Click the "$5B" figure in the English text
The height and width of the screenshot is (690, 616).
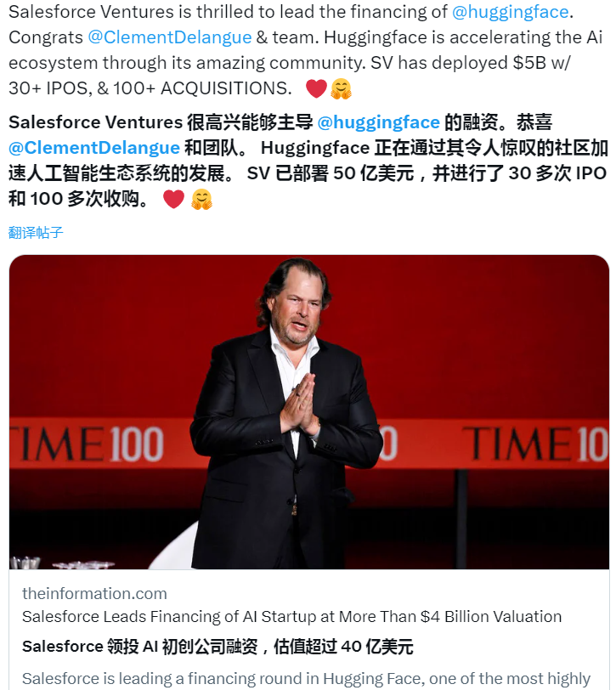tap(528, 62)
